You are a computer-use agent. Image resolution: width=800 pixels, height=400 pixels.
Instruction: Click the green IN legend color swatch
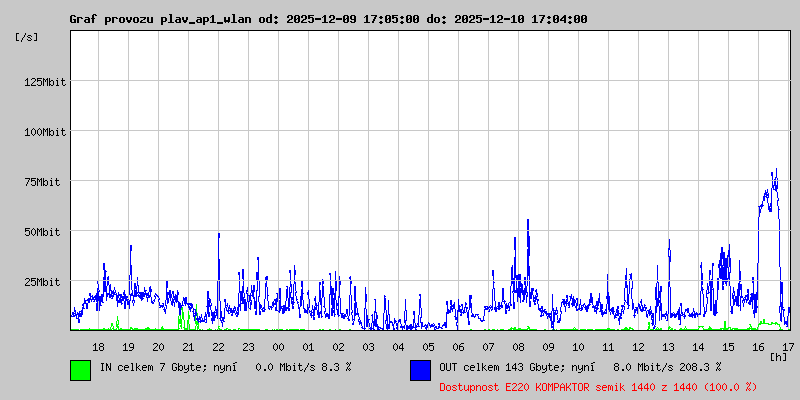(80, 369)
